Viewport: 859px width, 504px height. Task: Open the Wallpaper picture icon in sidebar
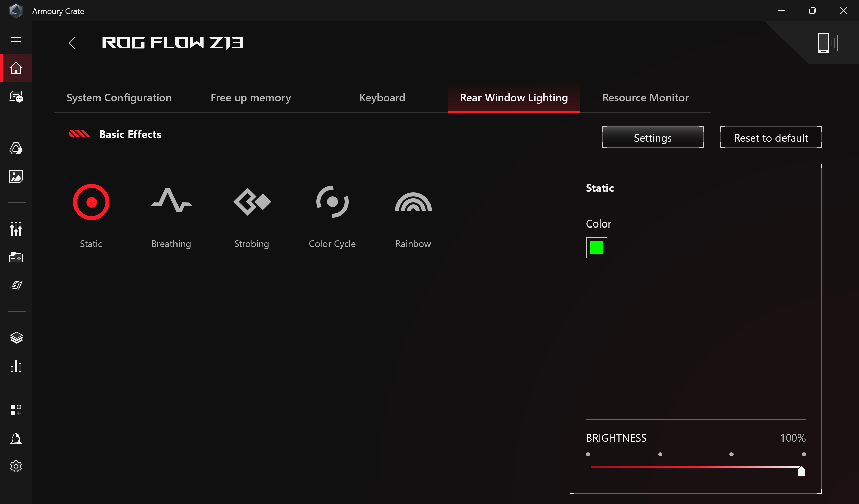[x=16, y=177]
